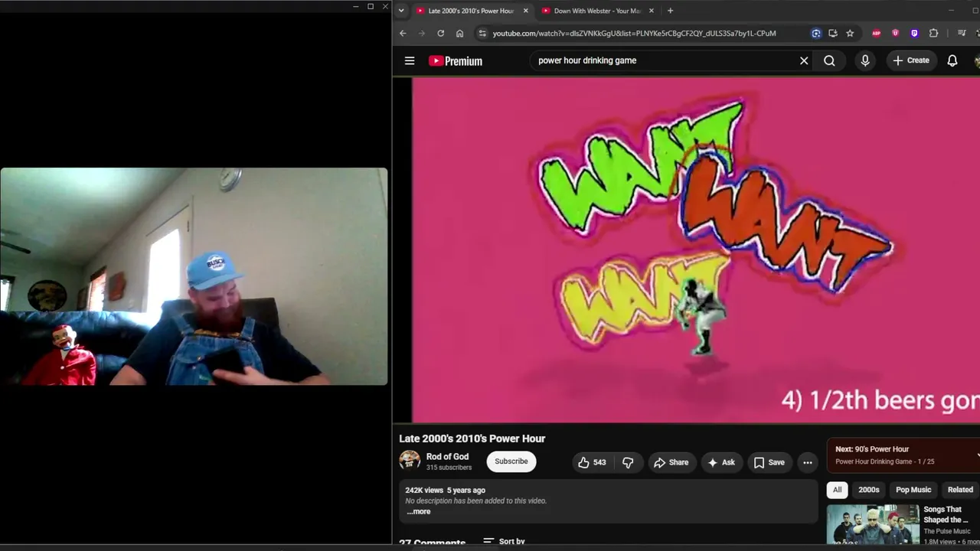Viewport: 980px width, 551px height.
Task: Like the video with 543 likes
Action: (x=591, y=462)
